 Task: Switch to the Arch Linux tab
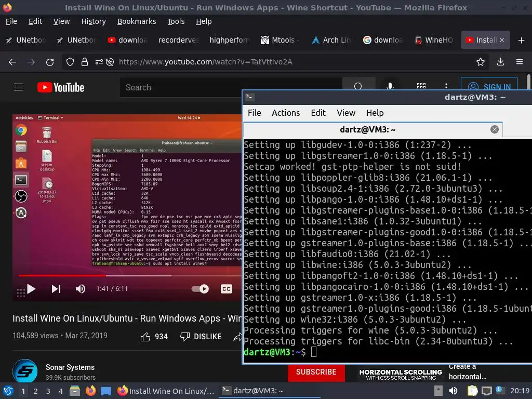[331, 40]
